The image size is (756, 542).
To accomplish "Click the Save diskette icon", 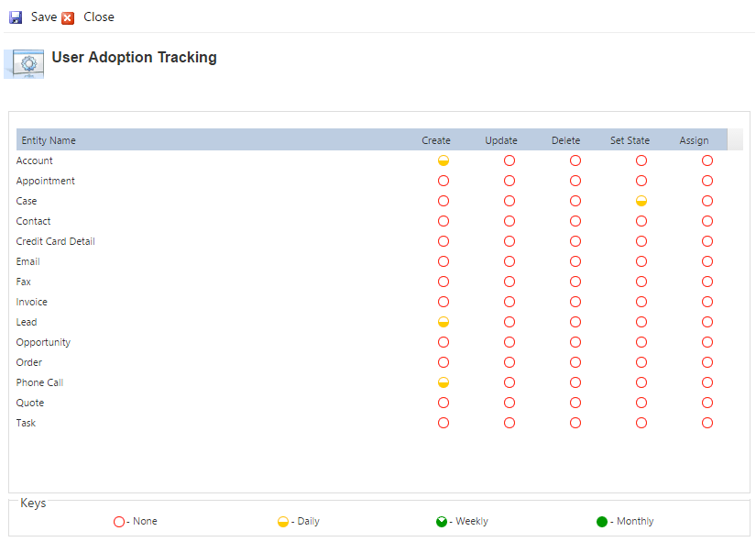I will coord(15,17).
